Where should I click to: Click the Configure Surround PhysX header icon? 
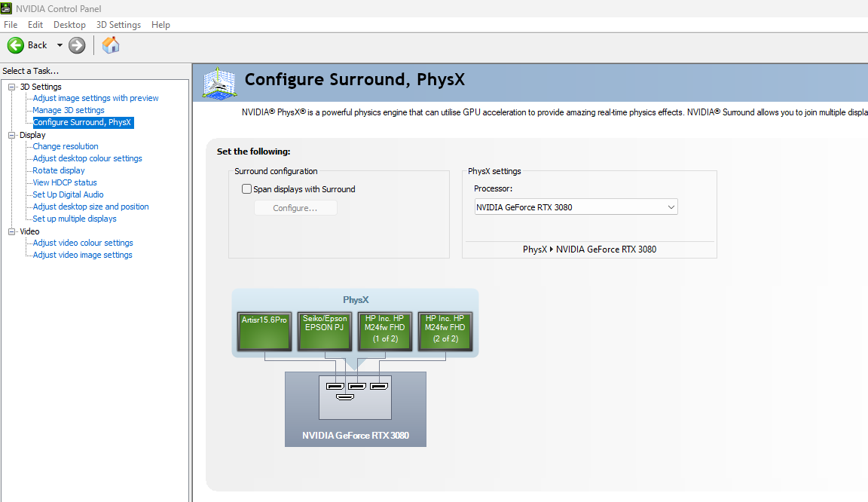(220, 84)
